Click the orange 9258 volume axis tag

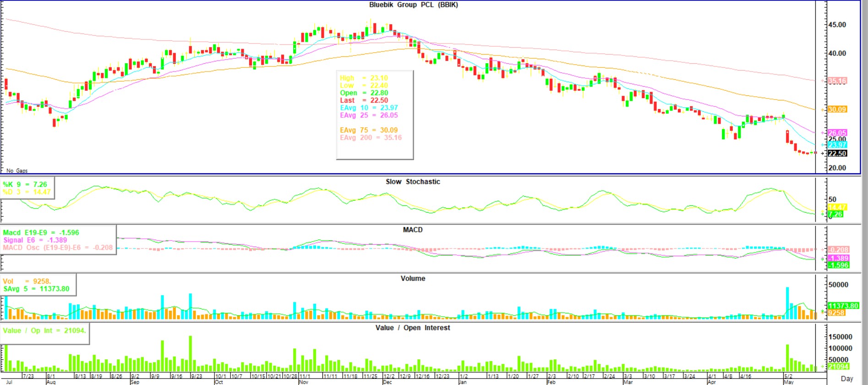tap(836, 313)
